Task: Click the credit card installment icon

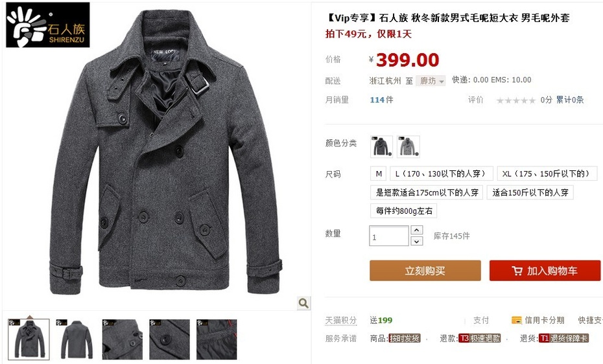Action: point(517,320)
